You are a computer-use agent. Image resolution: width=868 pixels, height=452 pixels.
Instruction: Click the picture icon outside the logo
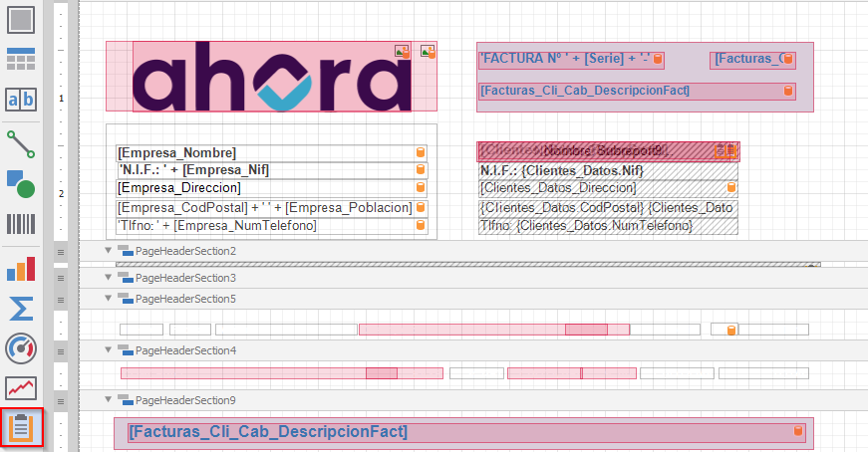[x=428, y=52]
